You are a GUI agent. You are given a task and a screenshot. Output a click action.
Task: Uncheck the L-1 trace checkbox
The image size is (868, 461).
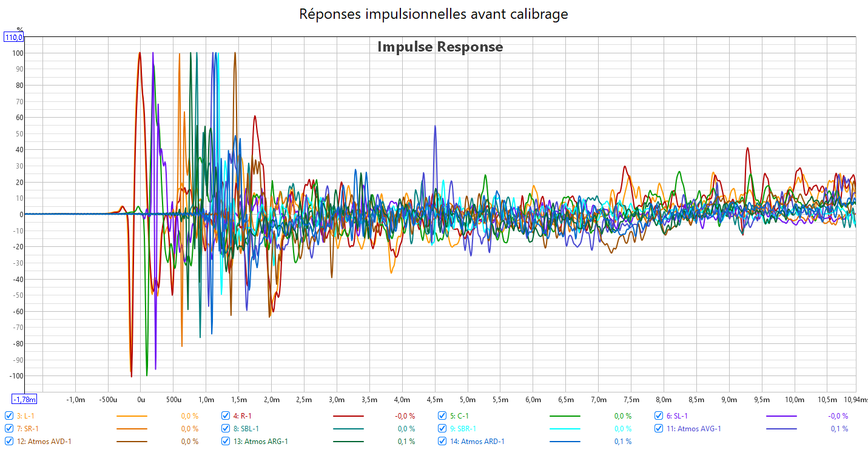(x=9, y=416)
